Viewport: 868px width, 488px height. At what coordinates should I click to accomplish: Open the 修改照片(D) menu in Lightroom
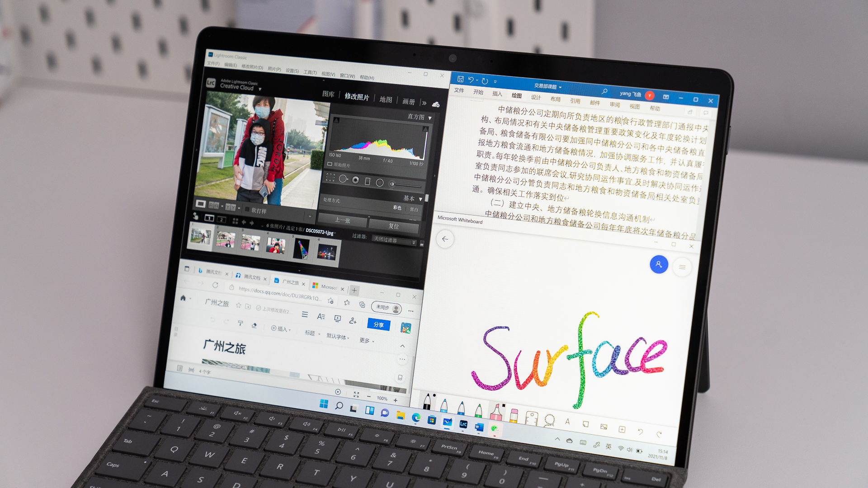tap(252, 67)
